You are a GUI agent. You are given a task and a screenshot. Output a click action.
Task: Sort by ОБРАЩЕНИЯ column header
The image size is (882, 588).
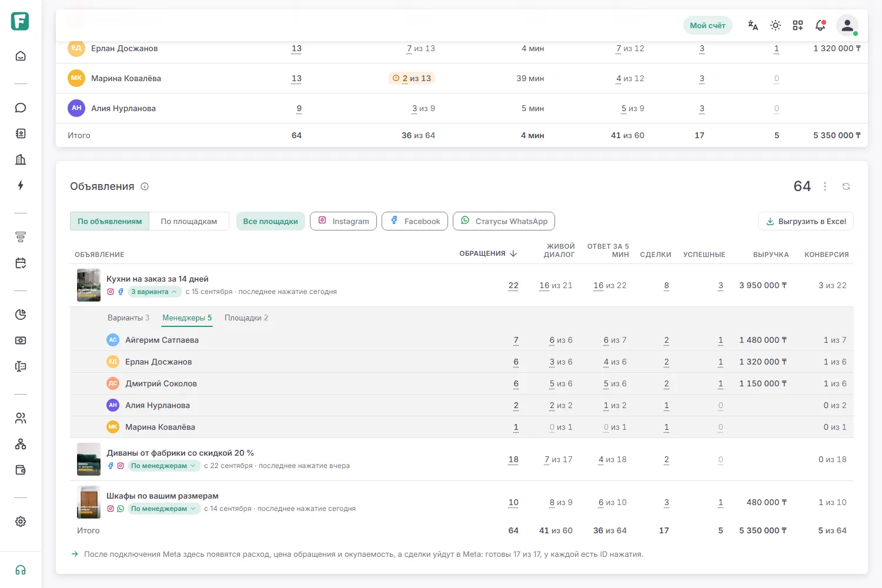click(x=488, y=253)
